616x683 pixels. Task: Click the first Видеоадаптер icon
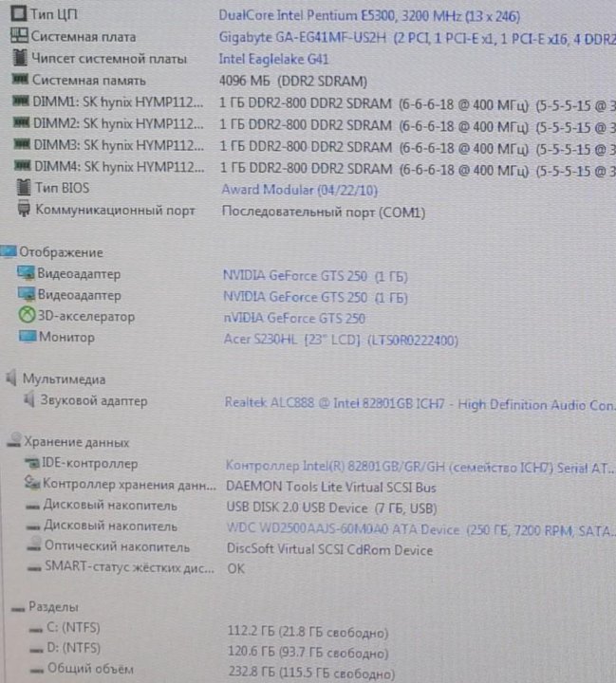point(27,273)
